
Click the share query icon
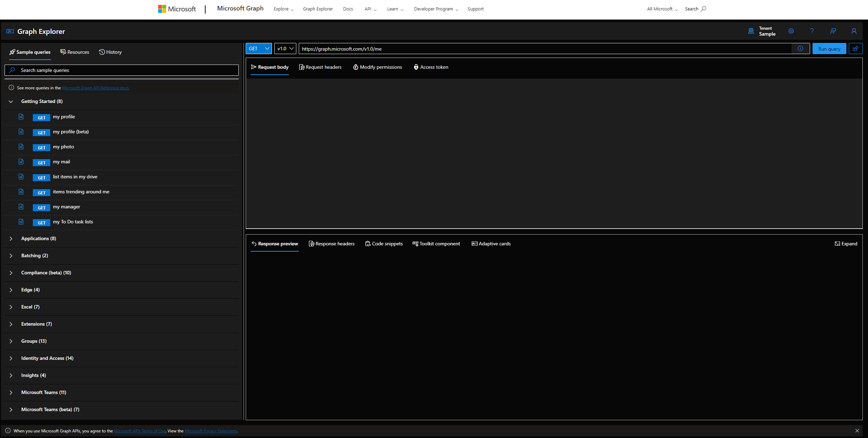click(x=855, y=49)
